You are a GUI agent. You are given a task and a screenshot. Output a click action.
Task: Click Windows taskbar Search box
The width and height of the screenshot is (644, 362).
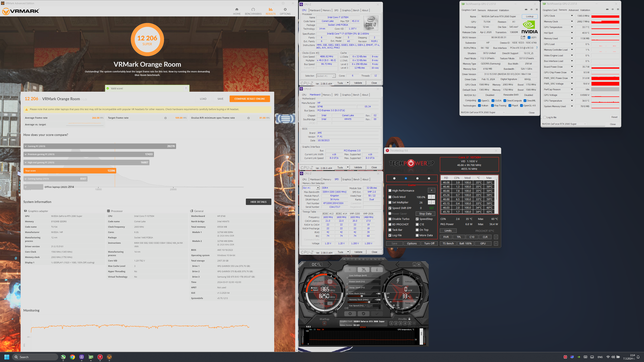click(35, 357)
